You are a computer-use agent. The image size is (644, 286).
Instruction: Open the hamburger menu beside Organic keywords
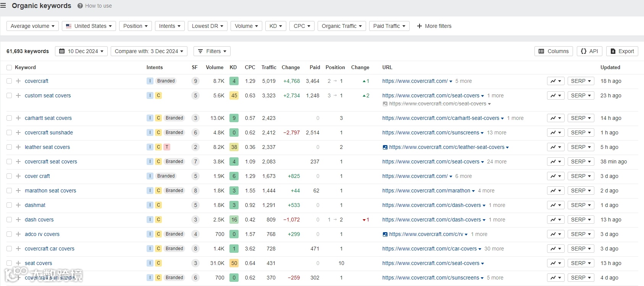[x=3, y=6]
